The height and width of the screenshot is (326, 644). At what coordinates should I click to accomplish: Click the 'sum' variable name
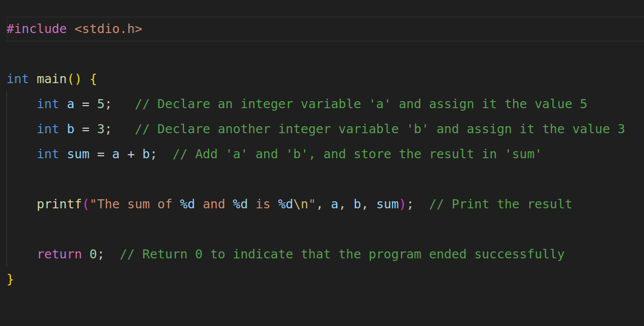click(78, 154)
